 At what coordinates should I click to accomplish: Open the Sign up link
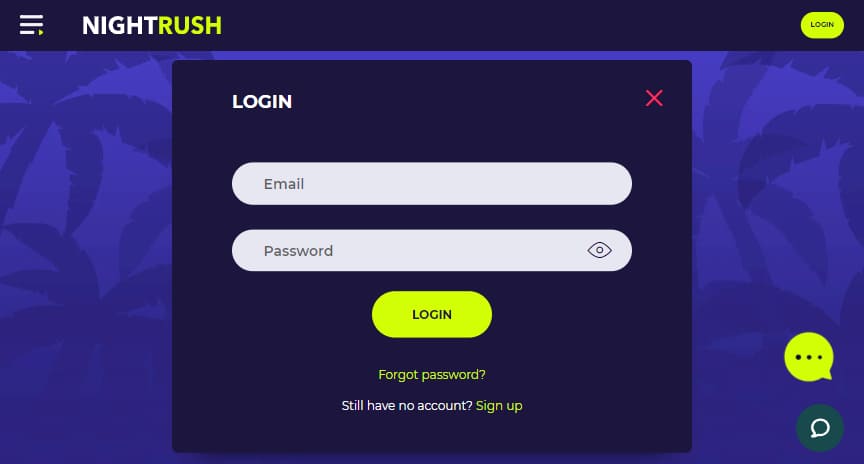[x=499, y=406]
